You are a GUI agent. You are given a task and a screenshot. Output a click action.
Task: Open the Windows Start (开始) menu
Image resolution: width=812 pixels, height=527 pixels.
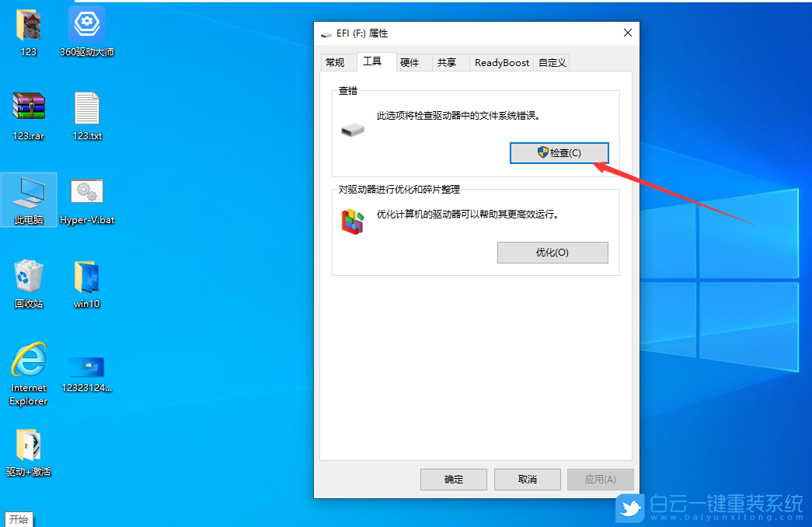[x=19, y=519]
